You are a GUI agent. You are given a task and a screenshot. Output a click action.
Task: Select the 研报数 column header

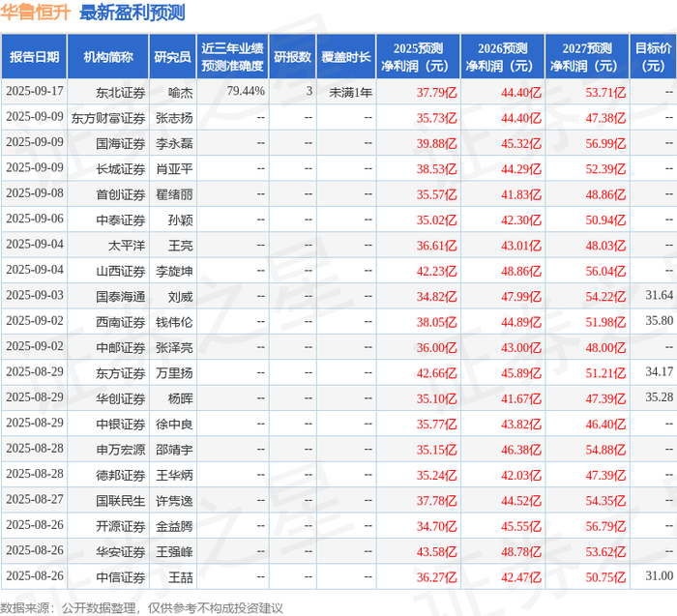[292, 57]
